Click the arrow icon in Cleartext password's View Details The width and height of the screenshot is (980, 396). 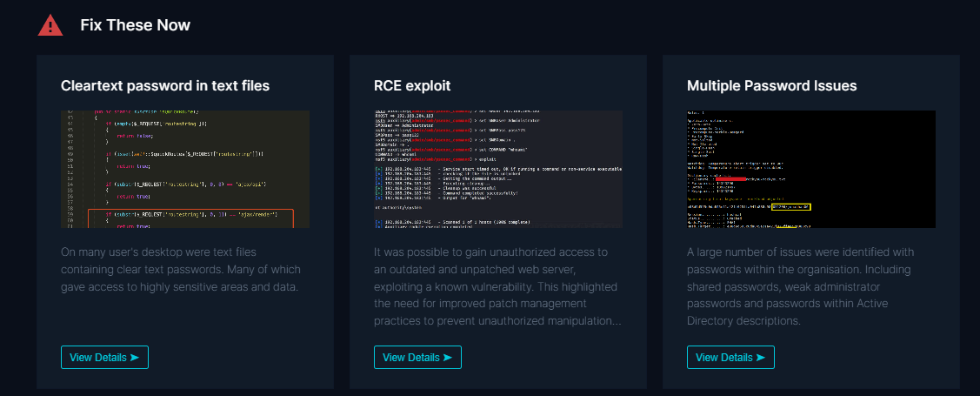click(x=134, y=358)
